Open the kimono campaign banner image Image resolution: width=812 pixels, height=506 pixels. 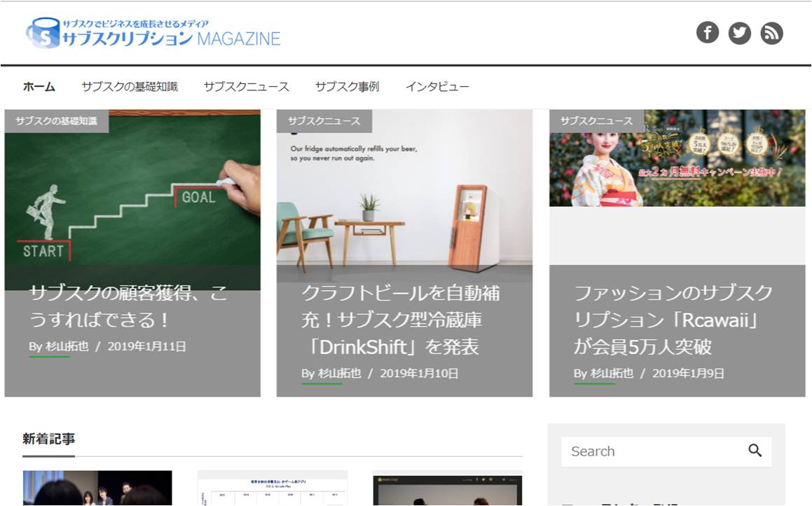point(677,158)
